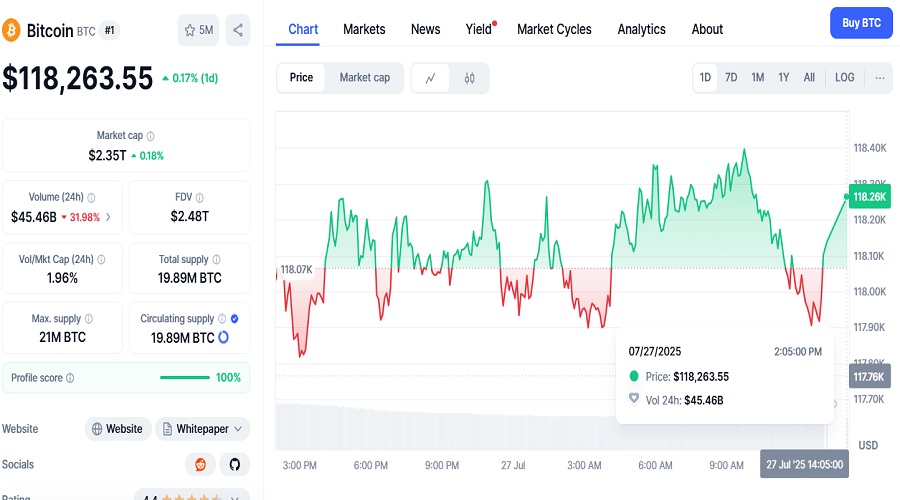Click the share icon next to watchlist star

pos(238,30)
